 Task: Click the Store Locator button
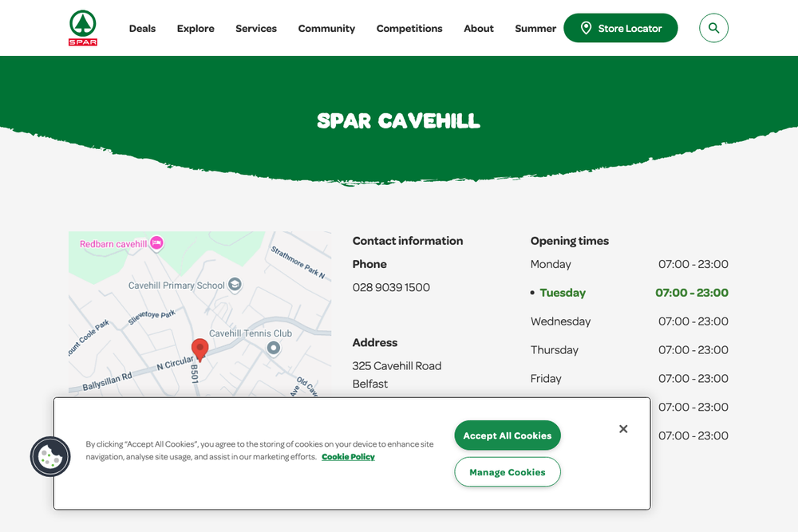pyautogui.click(x=620, y=28)
